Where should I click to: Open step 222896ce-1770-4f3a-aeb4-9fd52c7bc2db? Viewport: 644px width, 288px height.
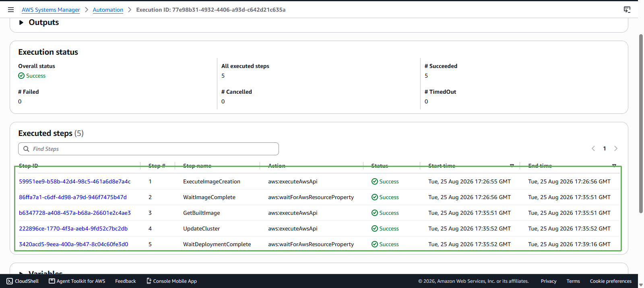[x=73, y=228]
